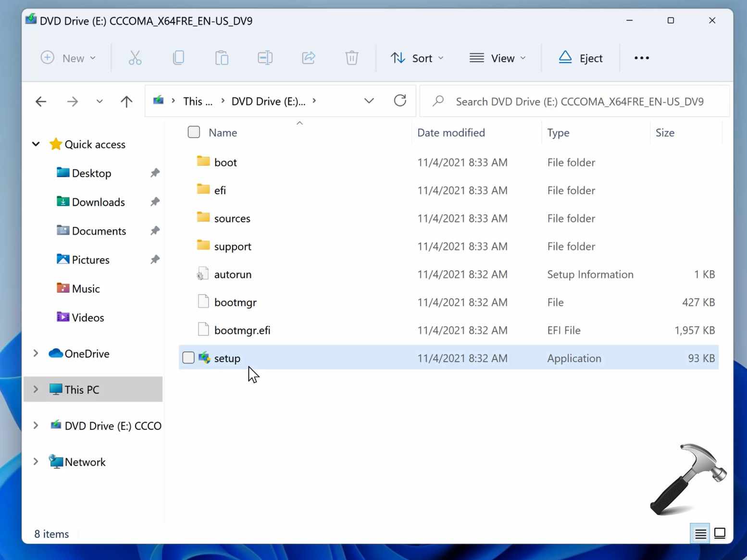The width and height of the screenshot is (747, 560).
Task: Expand the This PC tree item
Action: (x=35, y=389)
